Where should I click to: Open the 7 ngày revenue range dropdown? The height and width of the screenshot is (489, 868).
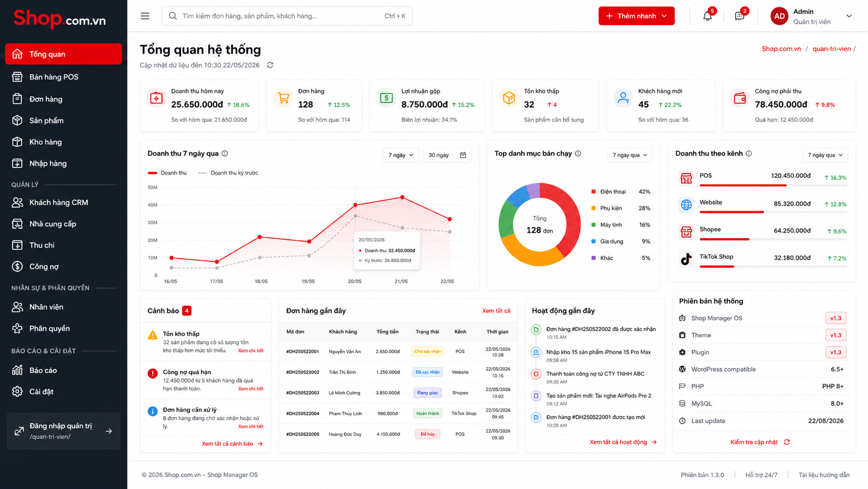click(x=401, y=155)
